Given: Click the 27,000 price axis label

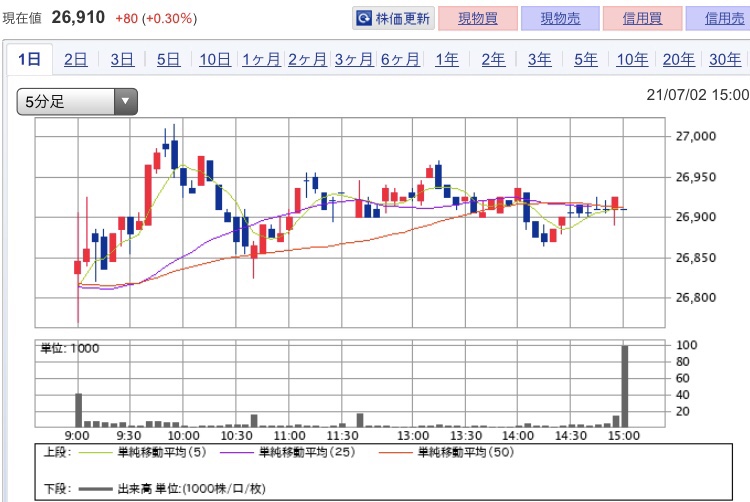Looking at the screenshot, I should (695, 136).
